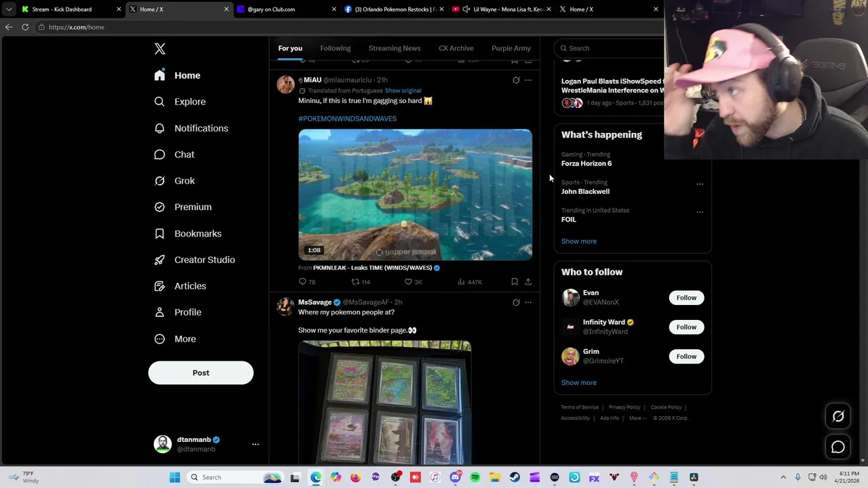Like MiAU's post with 3K likes
The height and width of the screenshot is (488, 868).
point(413,282)
